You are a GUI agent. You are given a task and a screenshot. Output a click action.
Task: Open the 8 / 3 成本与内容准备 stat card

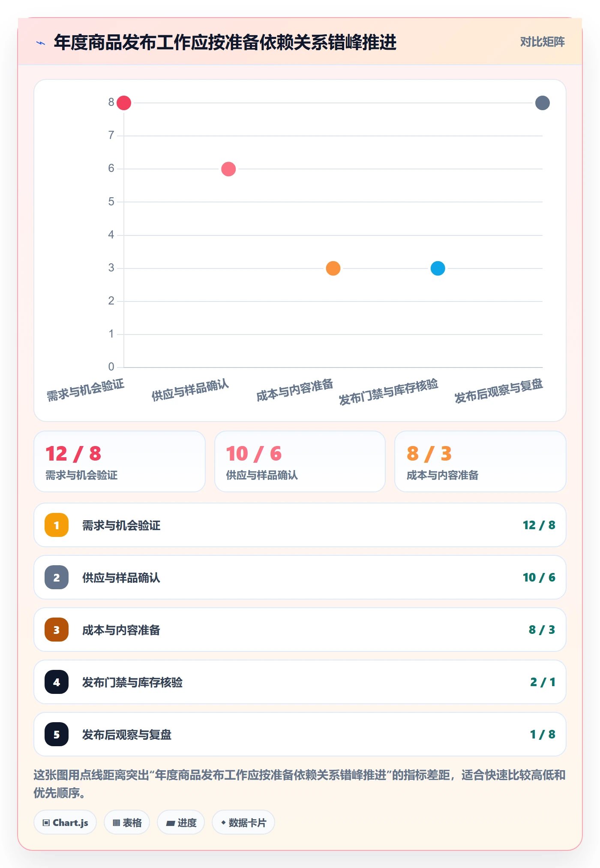click(480, 461)
